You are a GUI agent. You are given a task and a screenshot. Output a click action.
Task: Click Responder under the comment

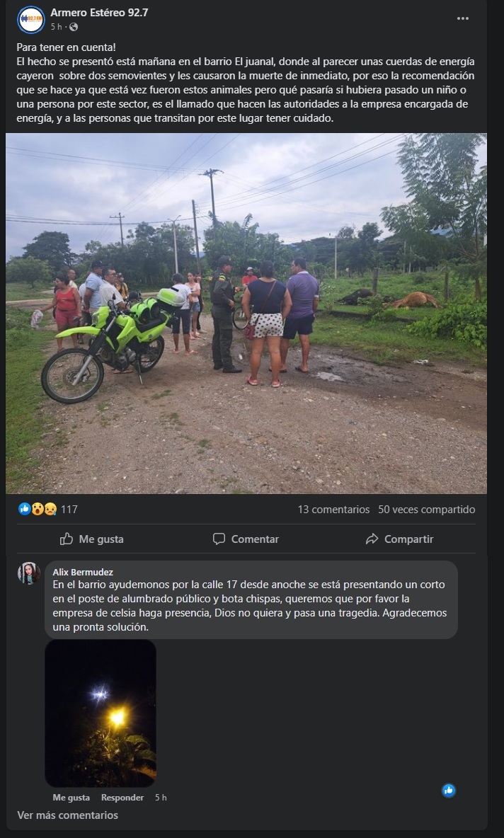tap(122, 798)
